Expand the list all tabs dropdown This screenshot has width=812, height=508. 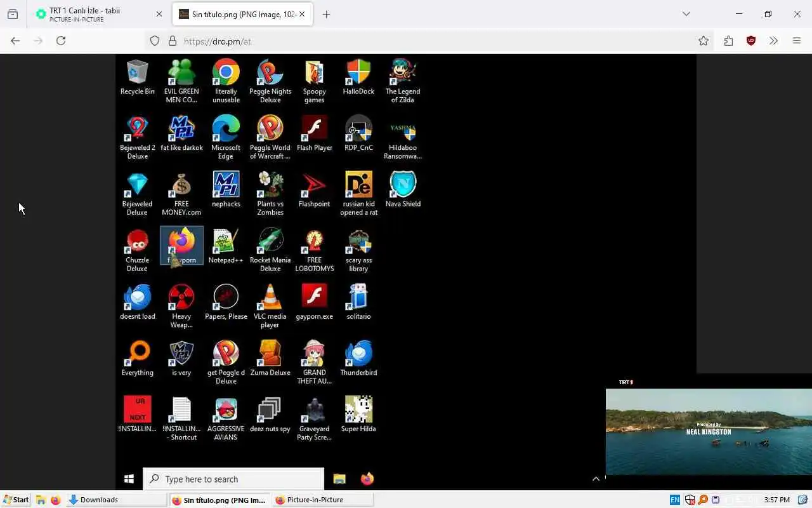pos(686,14)
